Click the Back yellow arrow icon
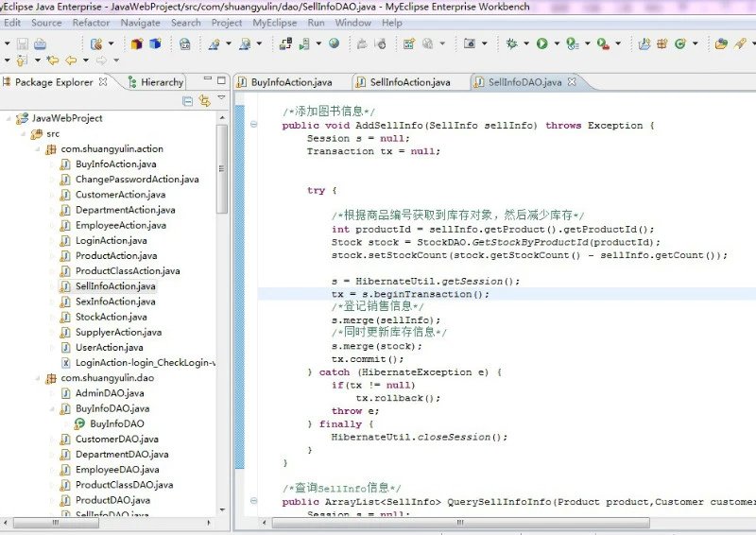The width and height of the screenshot is (756, 535). pyautogui.click(x=71, y=60)
